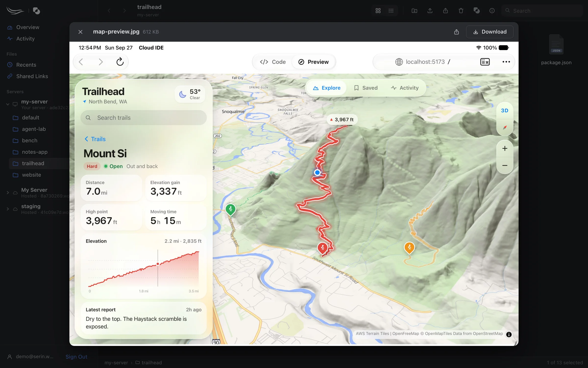588x368 pixels.
Task: Switch to the Preview tab
Action: coord(313,62)
